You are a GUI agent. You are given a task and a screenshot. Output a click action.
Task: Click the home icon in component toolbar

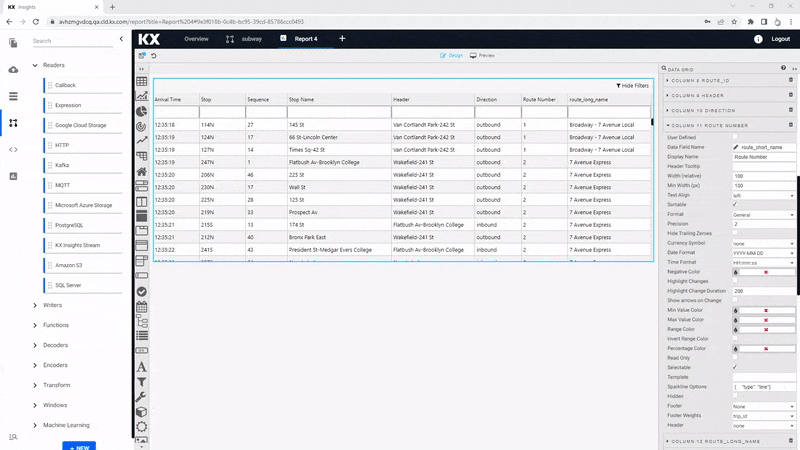click(142, 171)
